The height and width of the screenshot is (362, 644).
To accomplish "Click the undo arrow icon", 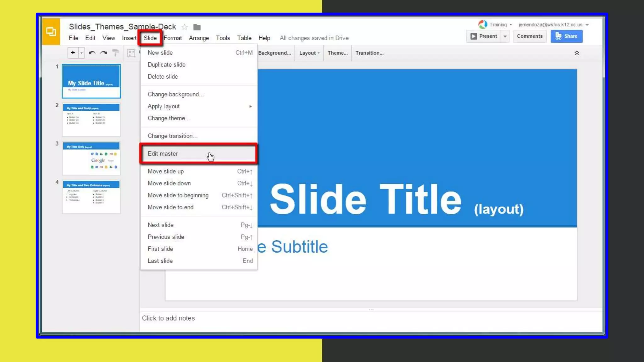I will [92, 53].
